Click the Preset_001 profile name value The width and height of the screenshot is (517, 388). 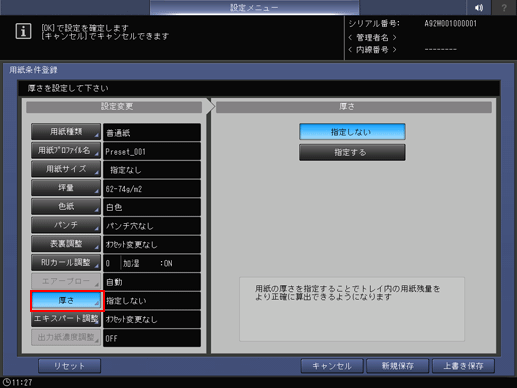(152, 151)
